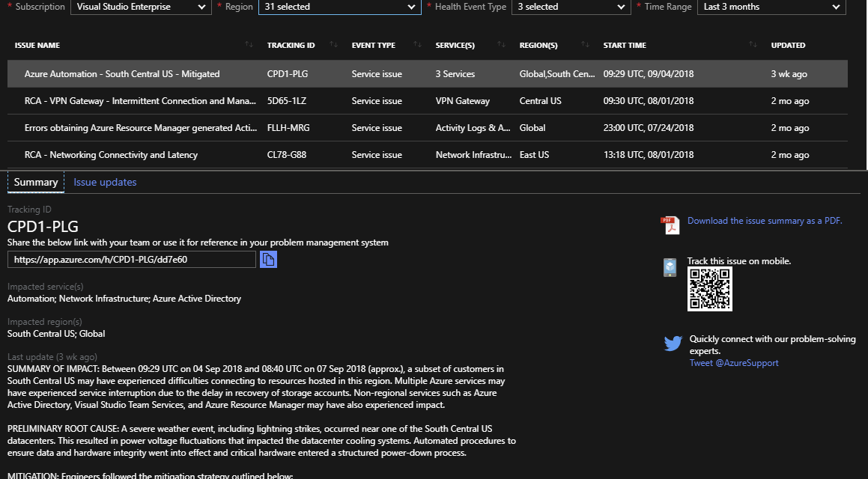Click the Issue Name column header
The image size is (868, 479).
coord(37,46)
